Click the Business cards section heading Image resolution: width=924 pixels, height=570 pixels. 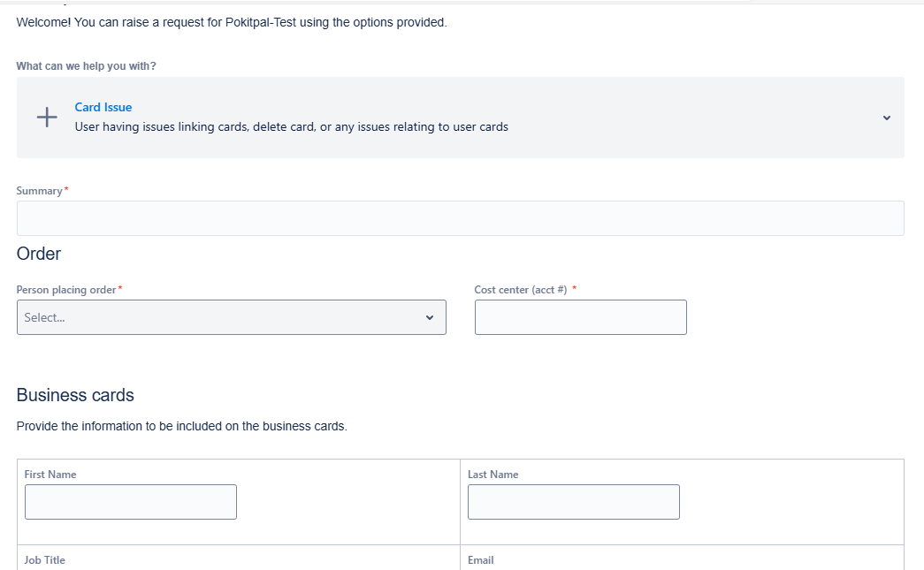pos(75,395)
